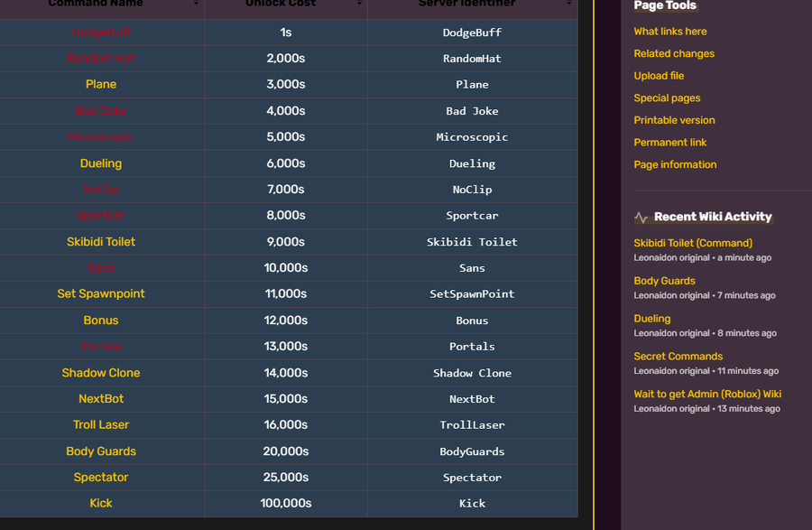The image size is (812, 530).
Task: Sort table by Server Identifier column arrow
Action: [570, 5]
